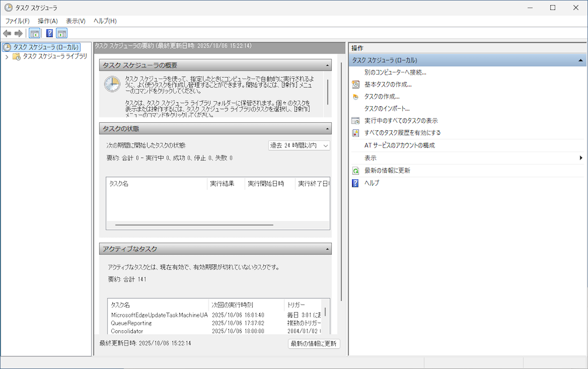
Task: Click the green 最新の情報に更新 icon in actions
Action: 355,170
